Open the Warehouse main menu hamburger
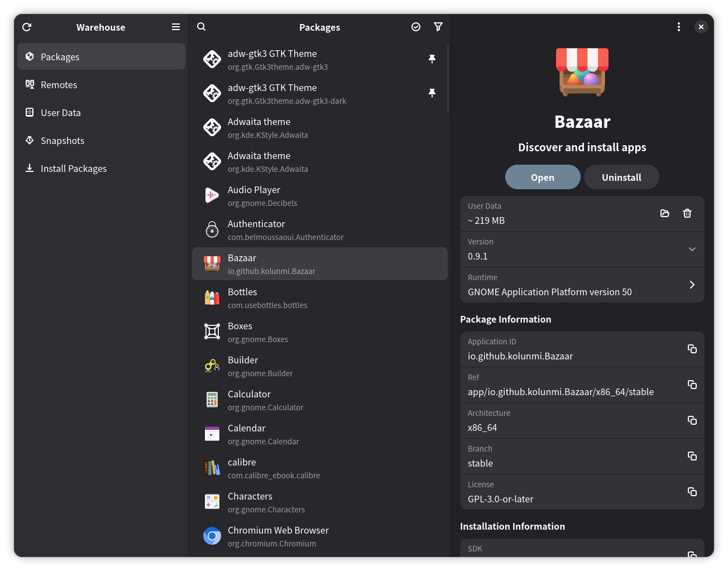Viewport: 728px width, 571px height. click(x=176, y=27)
